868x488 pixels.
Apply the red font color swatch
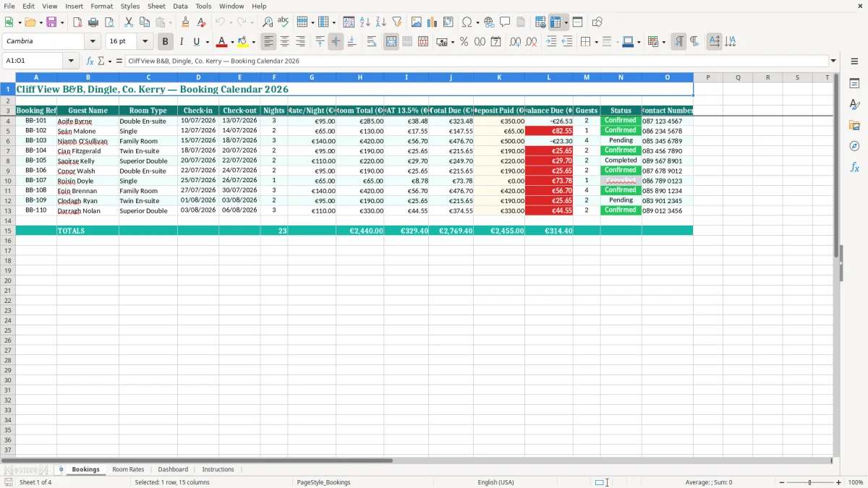coord(223,42)
